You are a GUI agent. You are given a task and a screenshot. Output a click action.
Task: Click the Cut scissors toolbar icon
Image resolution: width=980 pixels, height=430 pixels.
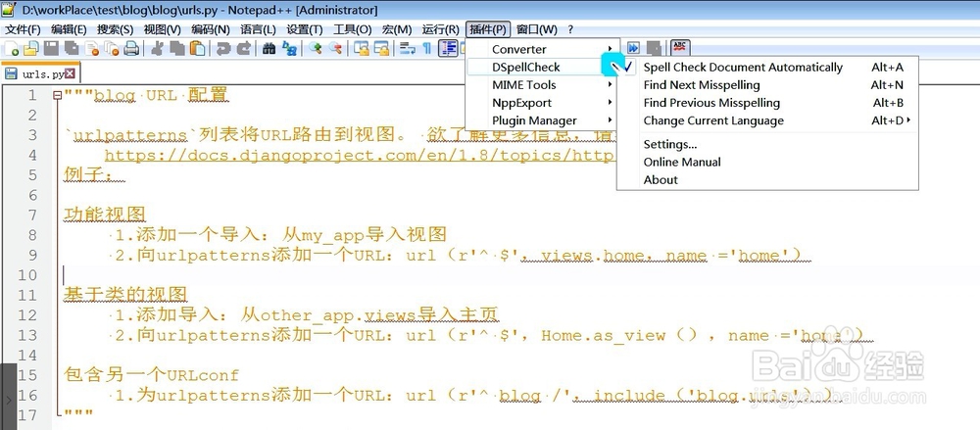click(x=158, y=49)
